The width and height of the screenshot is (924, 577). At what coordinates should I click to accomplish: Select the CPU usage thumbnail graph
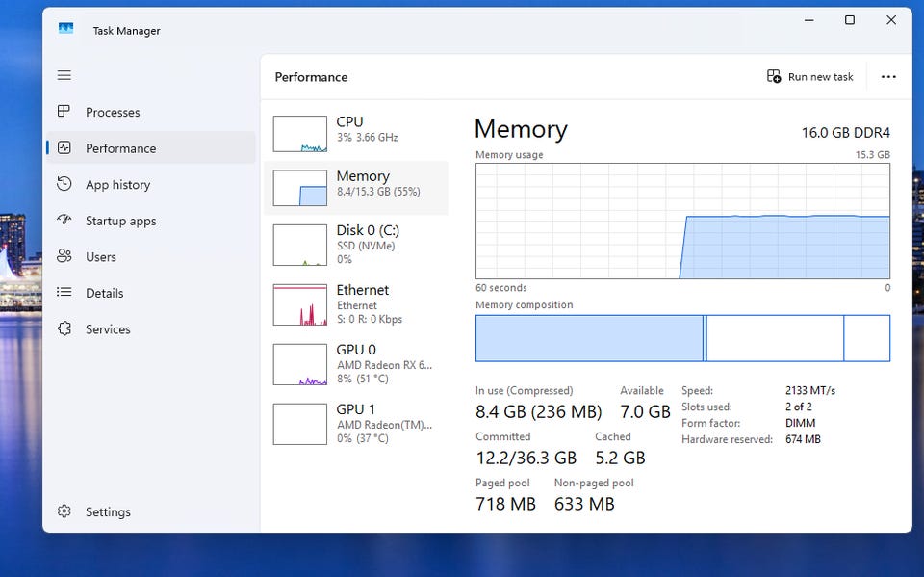pyautogui.click(x=300, y=134)
